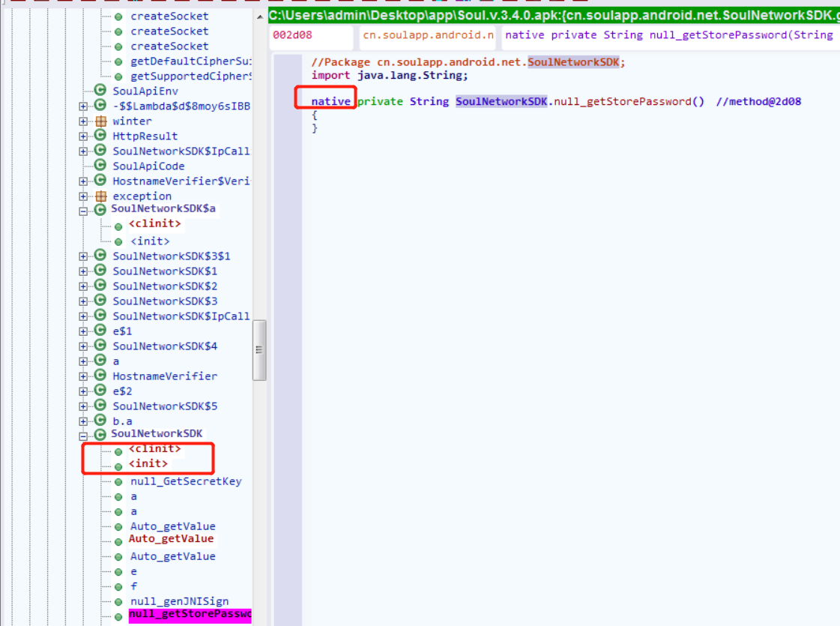Click the HostnameVerifier class icon
Viewport: 840px width, 626px height.
[100, 375]
